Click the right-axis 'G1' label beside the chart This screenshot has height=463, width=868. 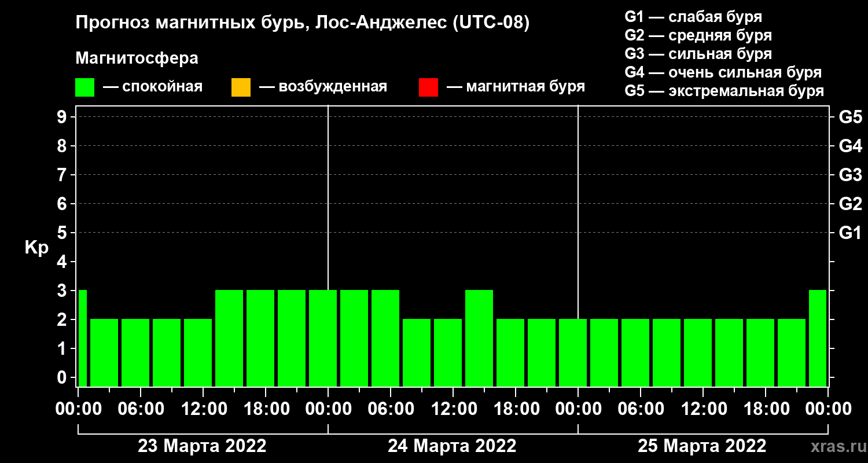(x=850, y=233)
